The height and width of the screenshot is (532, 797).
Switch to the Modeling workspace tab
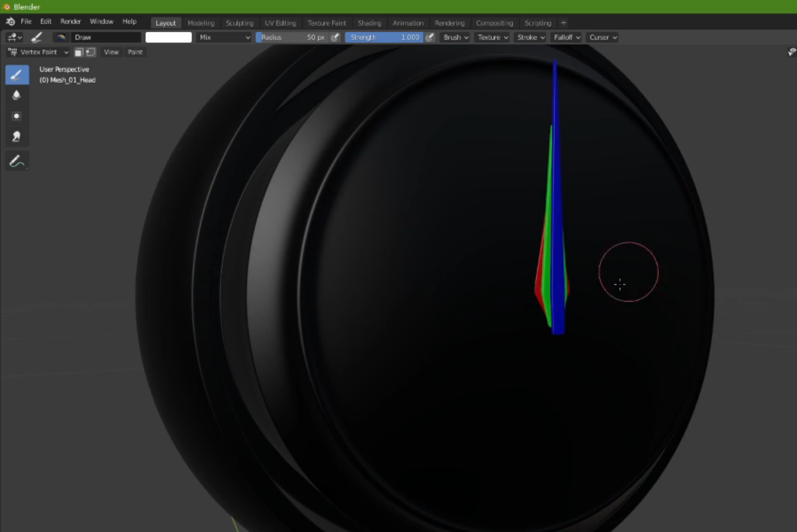point(201,23)
